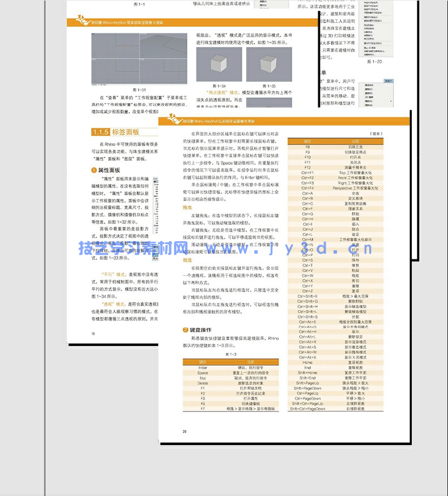
Task: Click the "Ctrl+F4" shortcut cell
Action: pyautogui.click(x=308, y=188)
